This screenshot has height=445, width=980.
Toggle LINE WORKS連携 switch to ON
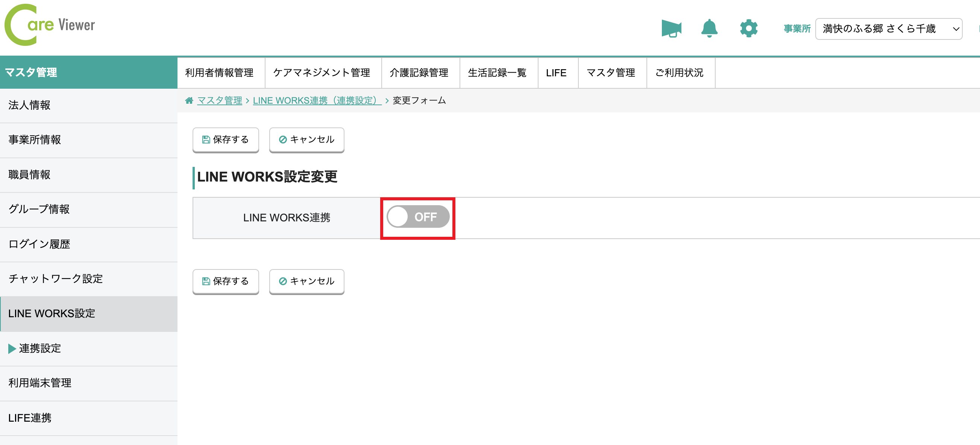tap(418, 217)
